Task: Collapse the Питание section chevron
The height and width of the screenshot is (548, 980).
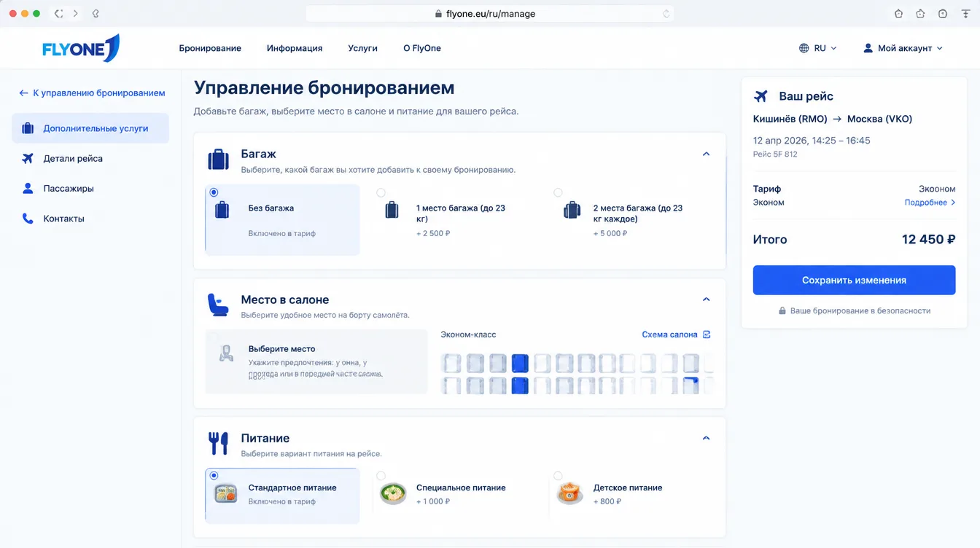Action: pyautogui.click(x=706, y=438)
